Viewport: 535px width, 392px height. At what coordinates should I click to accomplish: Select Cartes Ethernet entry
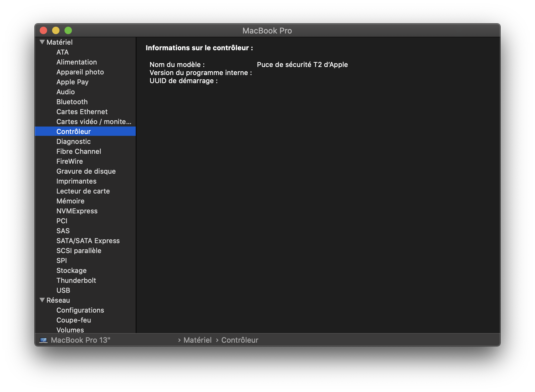pyautogui.click(x=82, y=112)
